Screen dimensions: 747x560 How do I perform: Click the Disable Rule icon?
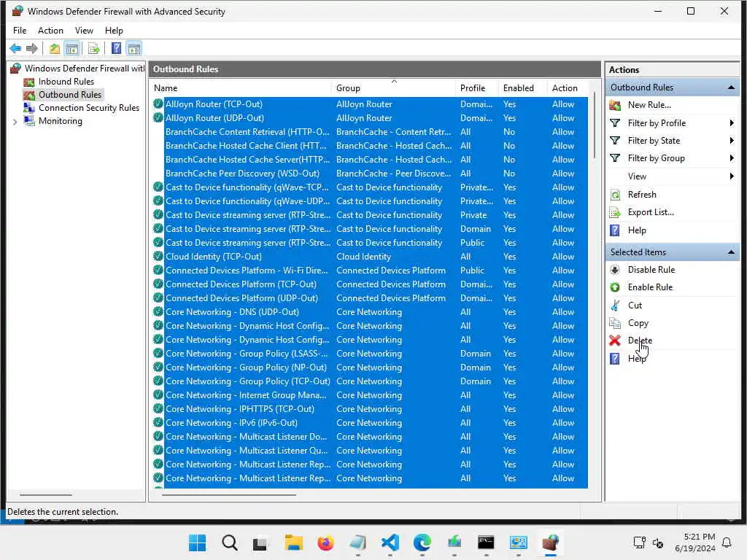pos(615,270)
